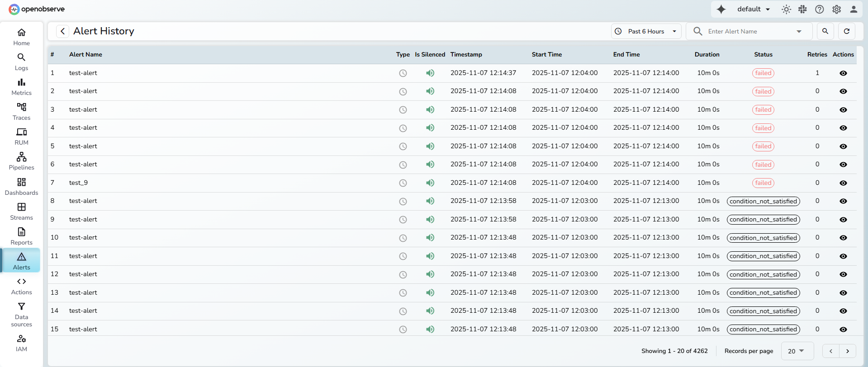Go to next page of results
This screenshot has width=868, height=367.
847,351
